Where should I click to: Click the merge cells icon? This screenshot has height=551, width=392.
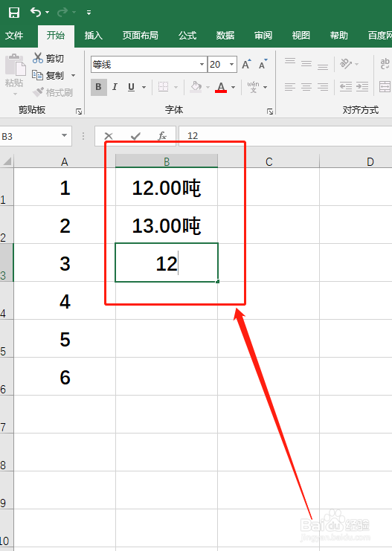(x=385, y=86)
